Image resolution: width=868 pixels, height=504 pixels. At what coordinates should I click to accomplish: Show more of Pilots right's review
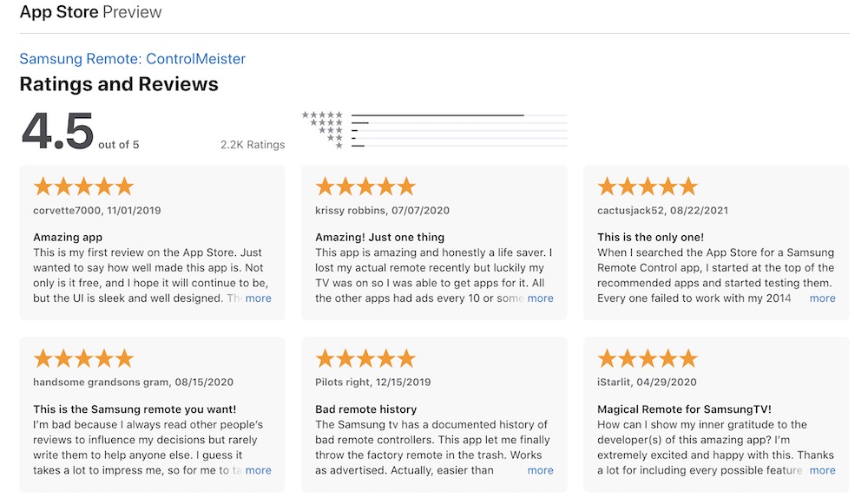point(540,470)
